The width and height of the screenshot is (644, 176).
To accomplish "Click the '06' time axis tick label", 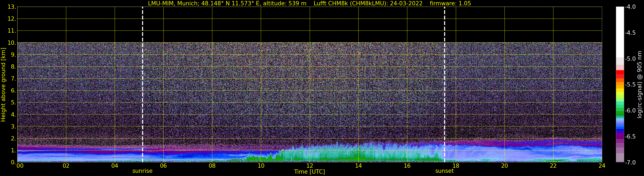I will (x=163, y=166).
